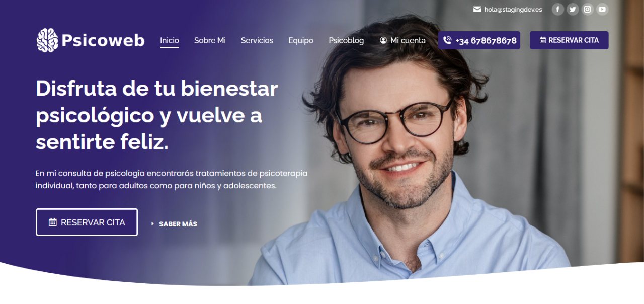644x304 pixels.
Task: Open the Psicoblog menu item
Action: point(346,40)
